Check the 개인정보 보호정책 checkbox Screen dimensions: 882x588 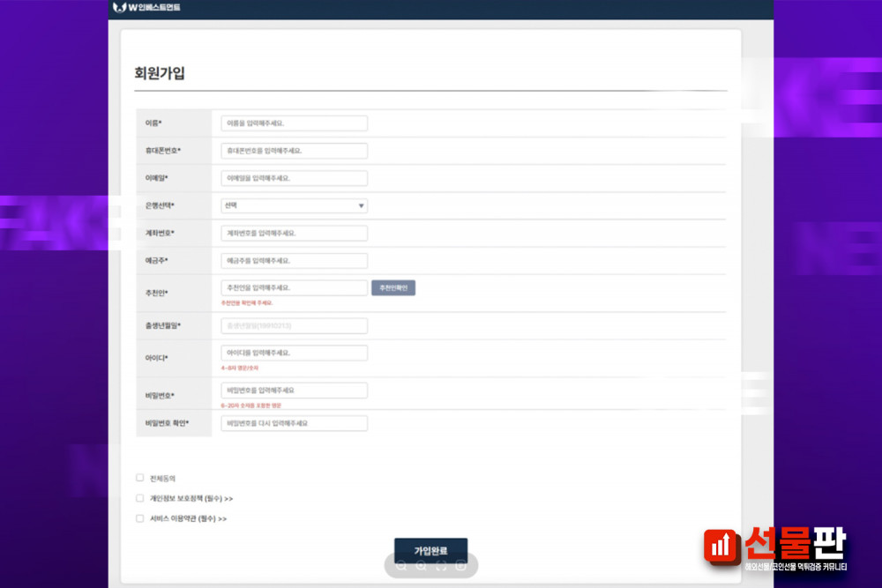point(139,498)
